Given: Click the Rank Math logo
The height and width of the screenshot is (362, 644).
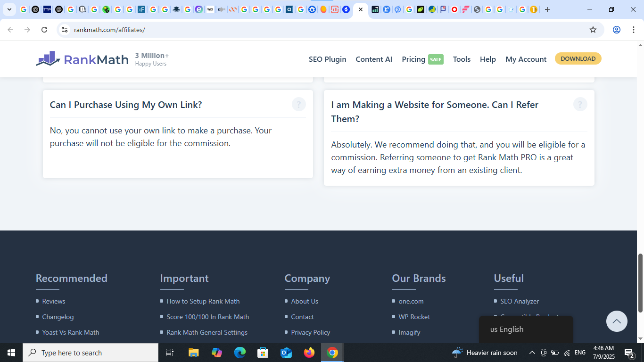Looking at the screenshot, I should pyautogui.click(x=82, y=59).
